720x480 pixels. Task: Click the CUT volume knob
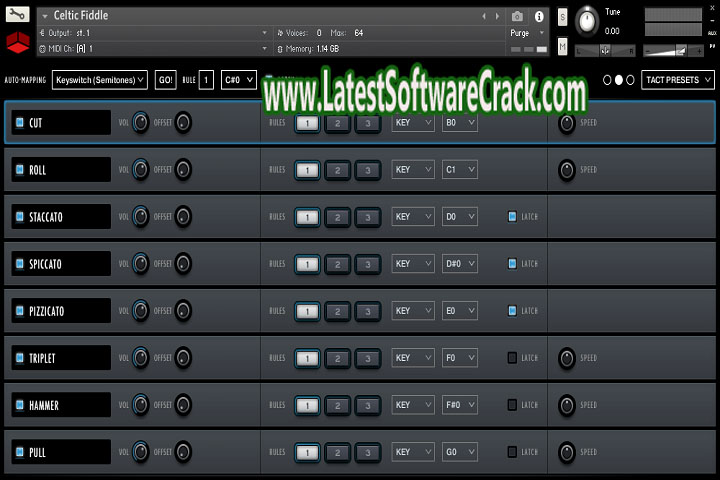(141, 123)
